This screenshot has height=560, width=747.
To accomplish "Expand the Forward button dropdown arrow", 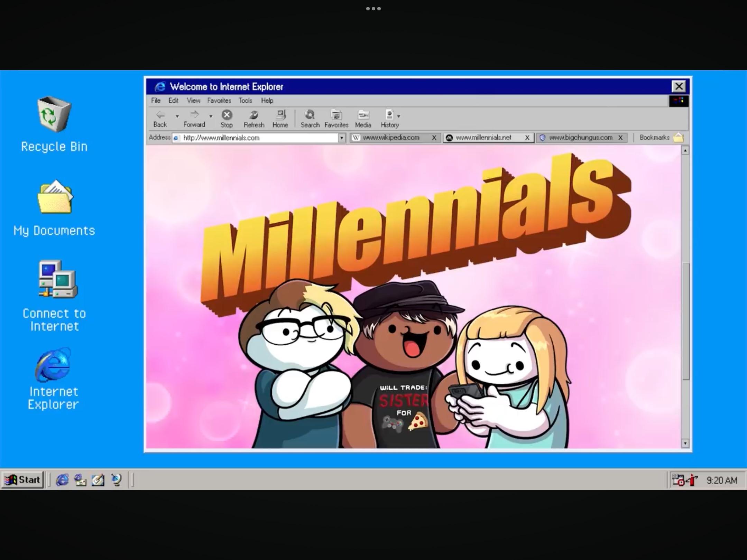I will pyautogui.click(x=211, y=116).
